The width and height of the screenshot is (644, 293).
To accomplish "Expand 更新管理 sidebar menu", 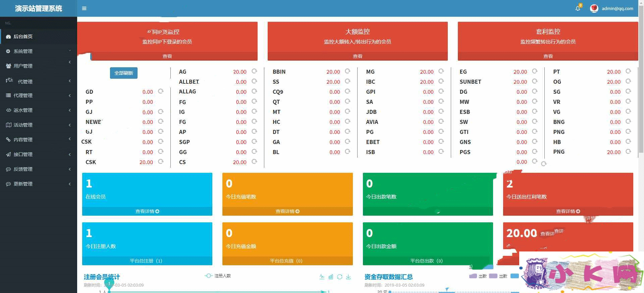I will point(38,184).
